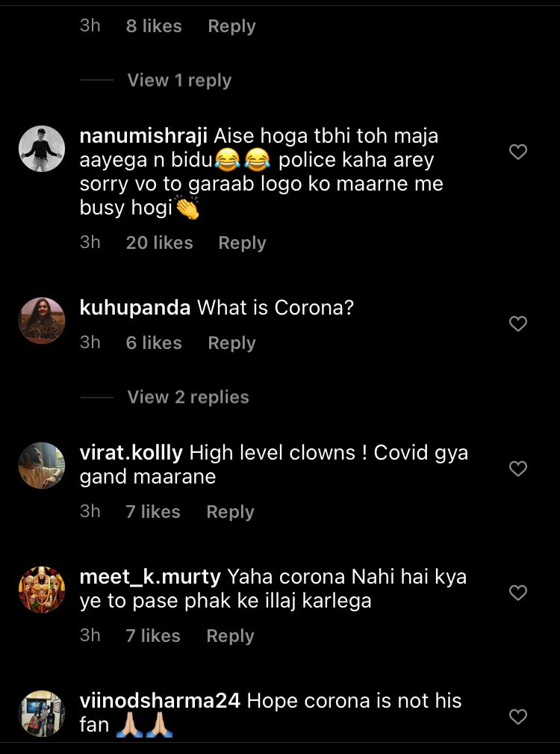
Task: Tap the heart next to virat.kollly's comment
Action: coord(519,469)
